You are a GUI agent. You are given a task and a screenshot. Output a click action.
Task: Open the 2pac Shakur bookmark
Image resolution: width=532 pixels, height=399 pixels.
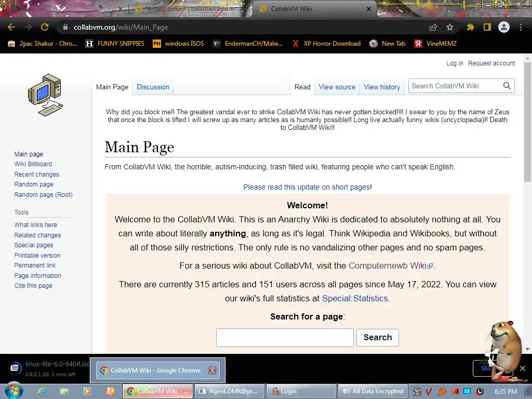pyautogui.click(x=43, y=44)
